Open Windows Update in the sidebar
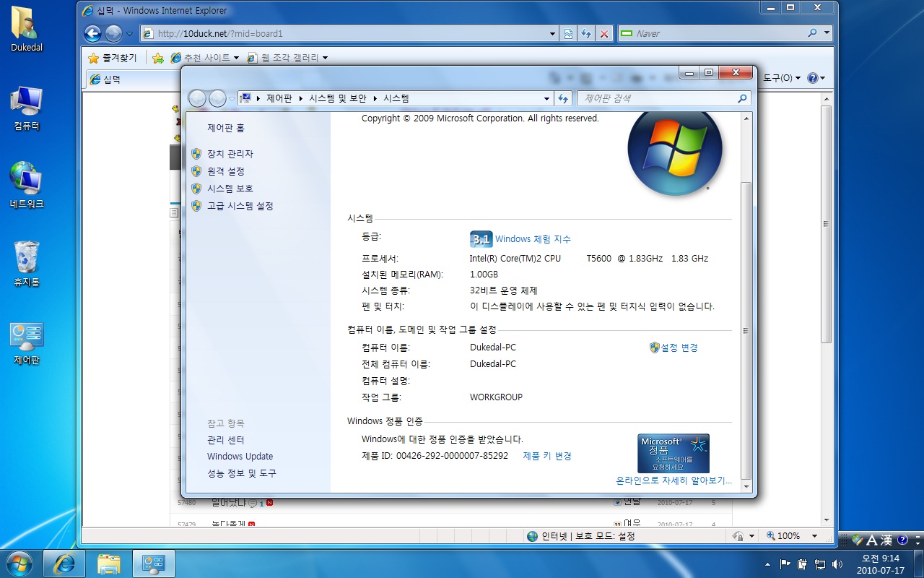The width and height of the screenshot is (924, 578). point(240,457)
